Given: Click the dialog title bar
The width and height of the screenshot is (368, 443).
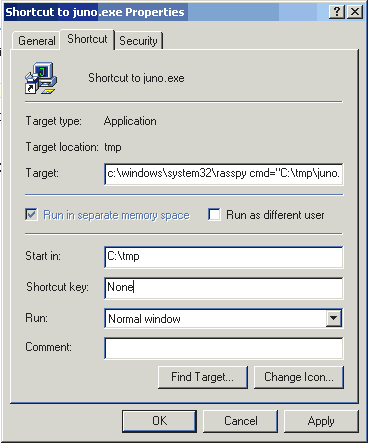Looking at the screenshot, I should 167,12.
